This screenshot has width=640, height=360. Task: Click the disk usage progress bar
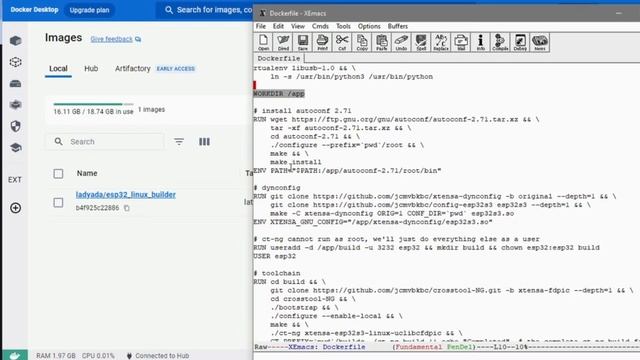(93, 104)
